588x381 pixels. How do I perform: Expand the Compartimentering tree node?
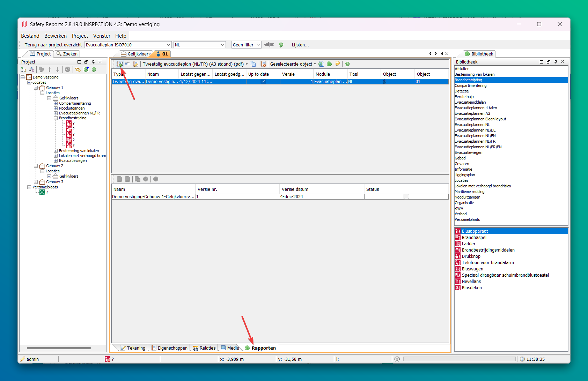click(56, 104)
